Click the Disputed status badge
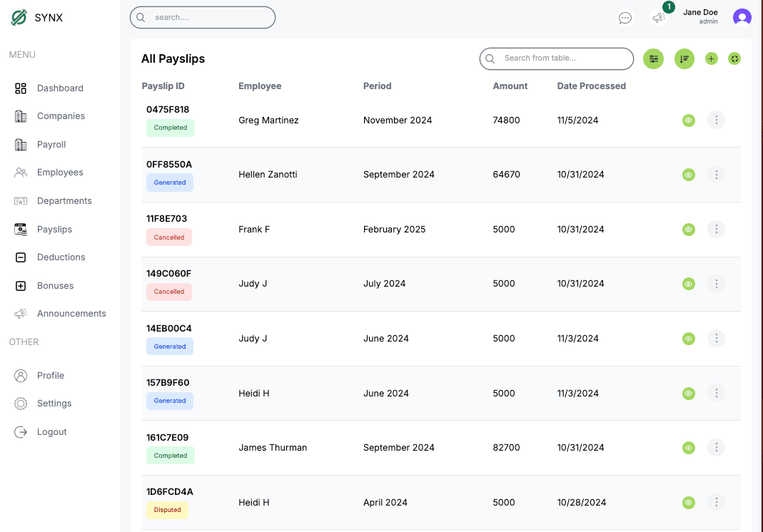Screen dimensions: 763x532 [168, 510]
